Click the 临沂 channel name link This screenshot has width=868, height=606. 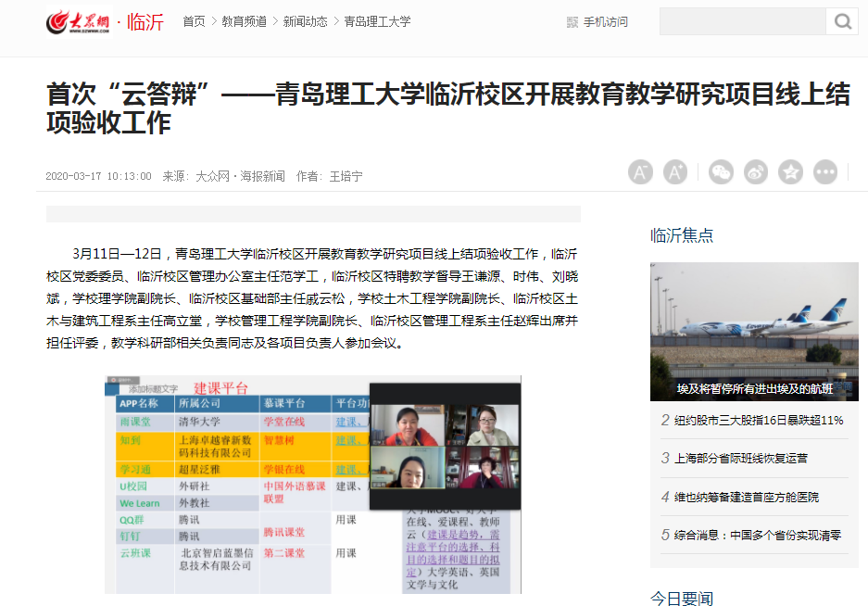click(145, 21)
